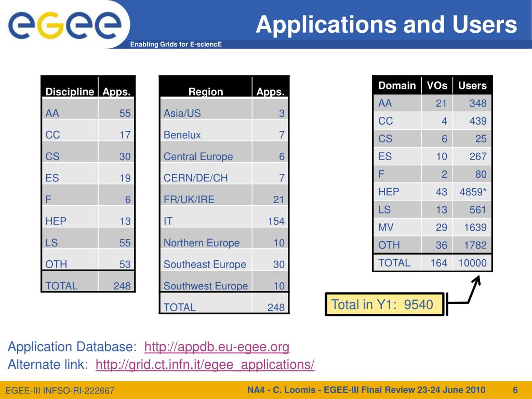Click the 'VOs' column header
This screenshot has width=532, height=399.
tap(437, 86)
